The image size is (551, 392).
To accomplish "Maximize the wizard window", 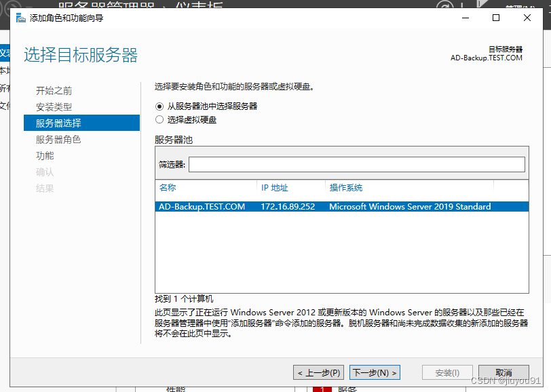I will [496, 18].
